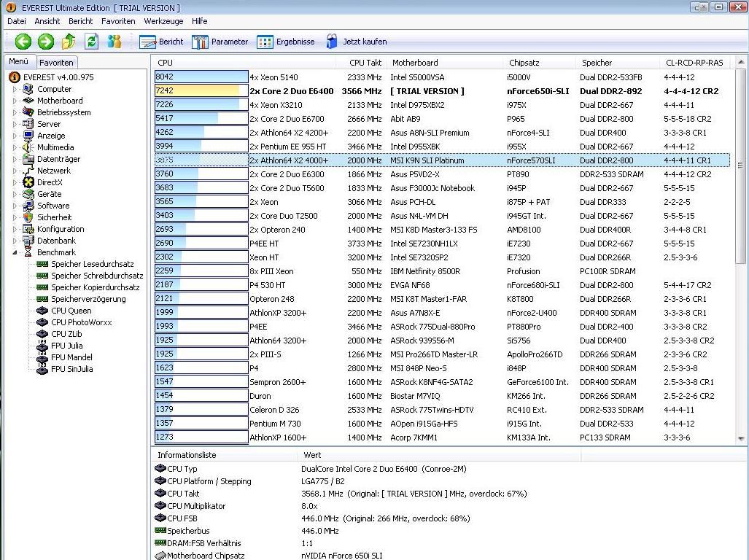Click the Refresh icon in toolbar
Image resolution: width=749 pixels, height=560 pixels.
point(91,42)
